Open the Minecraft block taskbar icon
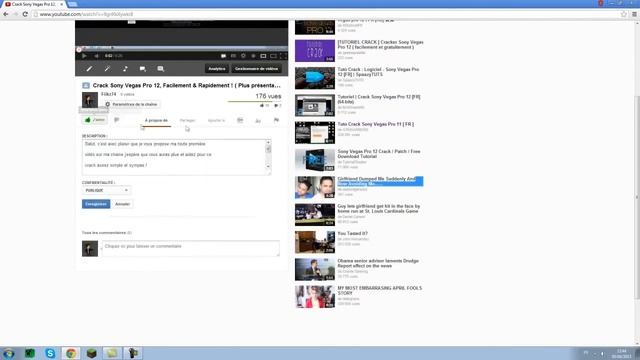 [x=92, y=353]
